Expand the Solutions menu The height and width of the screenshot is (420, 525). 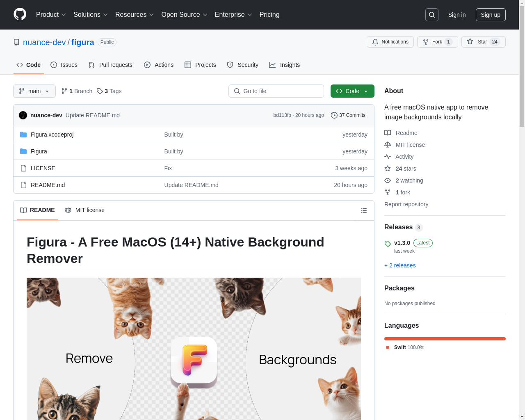click(x=91, y=15)
